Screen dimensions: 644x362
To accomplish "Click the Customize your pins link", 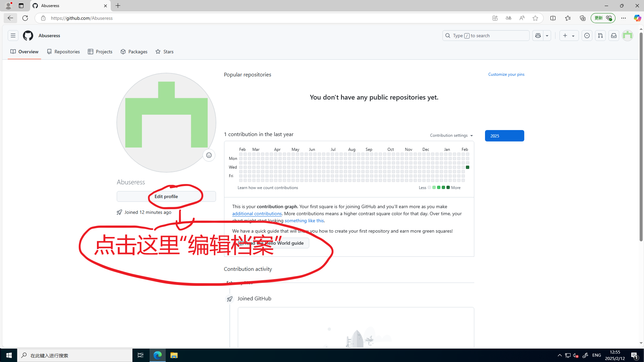I will tap(506, 74).
